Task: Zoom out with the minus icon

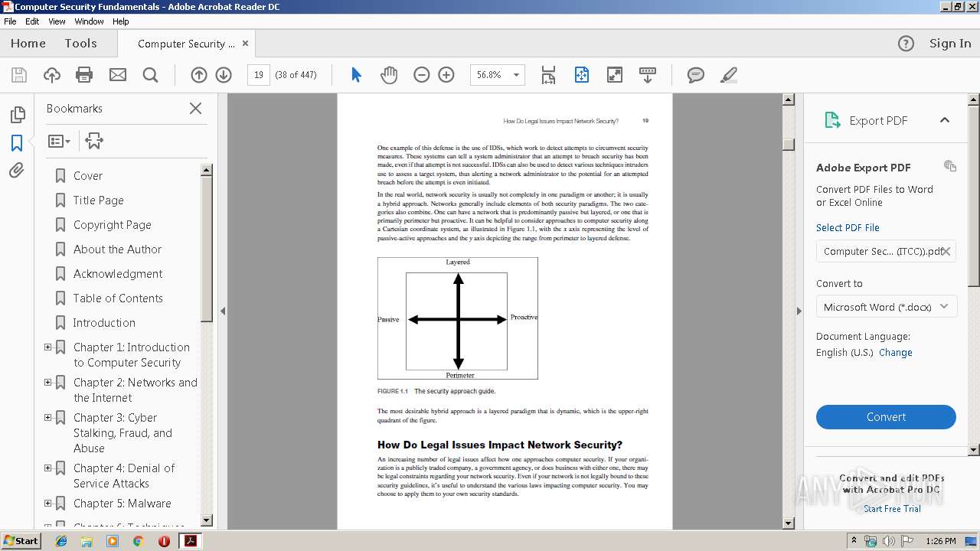Action: (422, 75)
